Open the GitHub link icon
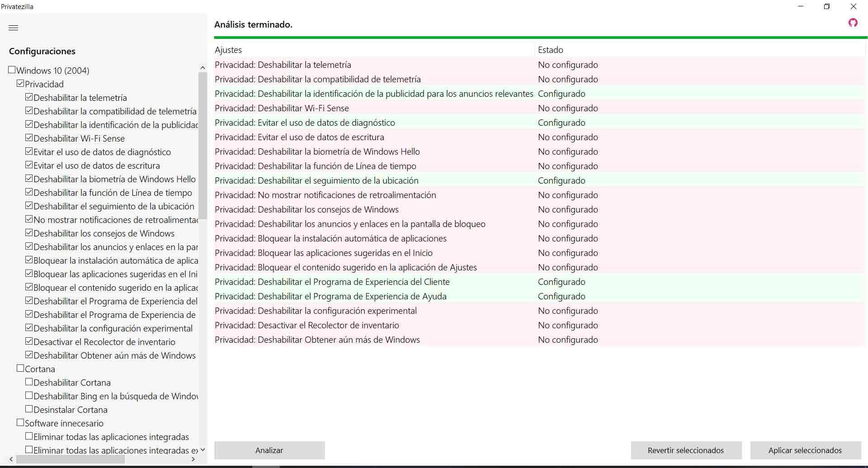 pyautogui.click(x=853, y=23)
